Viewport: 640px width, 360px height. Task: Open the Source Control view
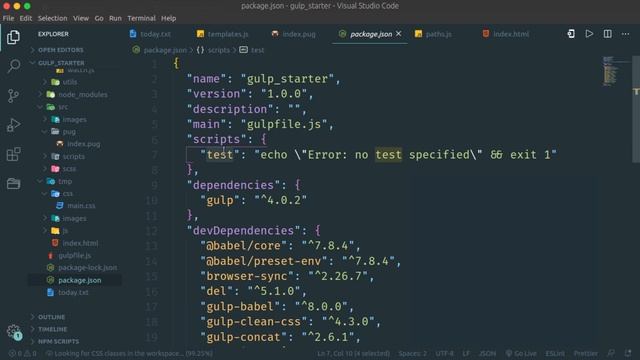click(13, 96)
